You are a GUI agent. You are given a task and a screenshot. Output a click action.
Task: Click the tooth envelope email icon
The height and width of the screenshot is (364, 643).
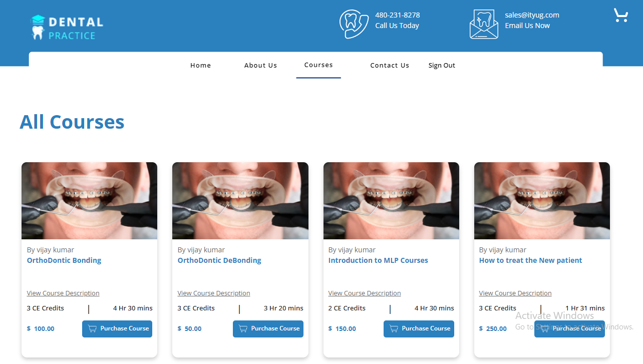(x=484, y=24)
